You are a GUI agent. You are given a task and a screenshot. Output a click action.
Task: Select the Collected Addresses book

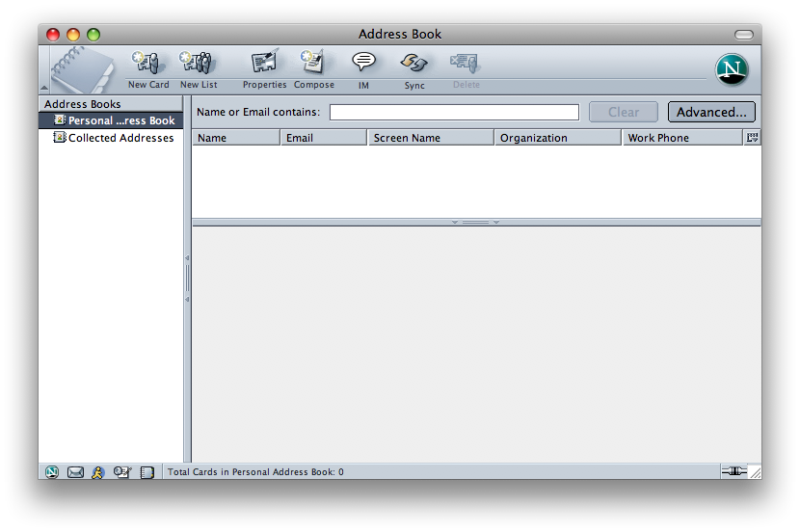point(120,138)
